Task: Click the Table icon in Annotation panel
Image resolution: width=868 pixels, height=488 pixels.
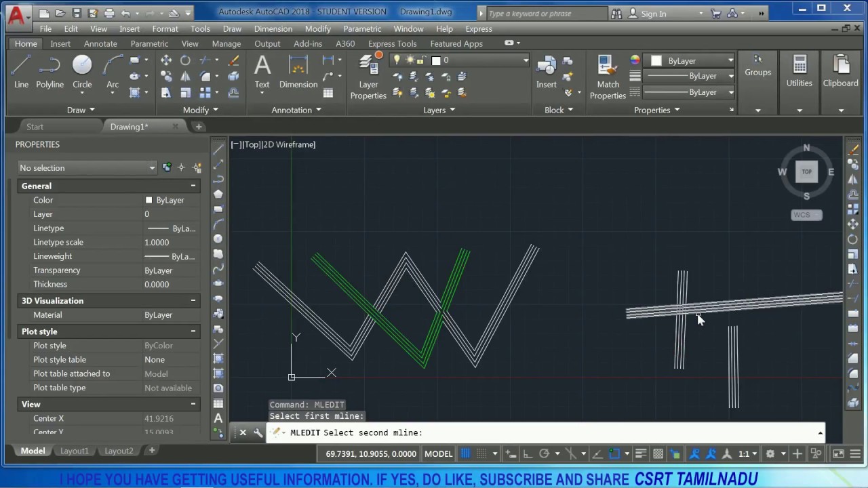Action: click(328, 93)
